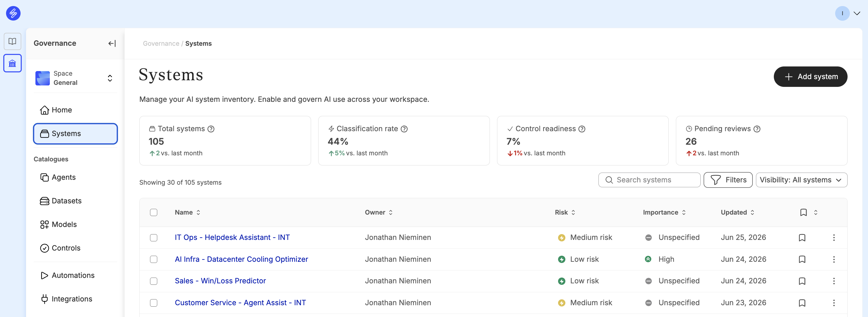This screenshot has height=317, width=868.
Task: Collapse the Governance sidebar panel
Action: (112, 43)
